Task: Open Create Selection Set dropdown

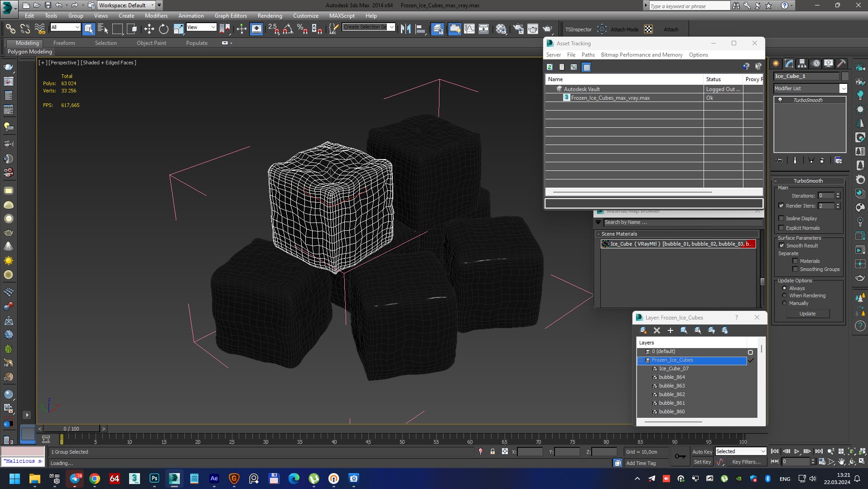Action: tap(369, 27)
